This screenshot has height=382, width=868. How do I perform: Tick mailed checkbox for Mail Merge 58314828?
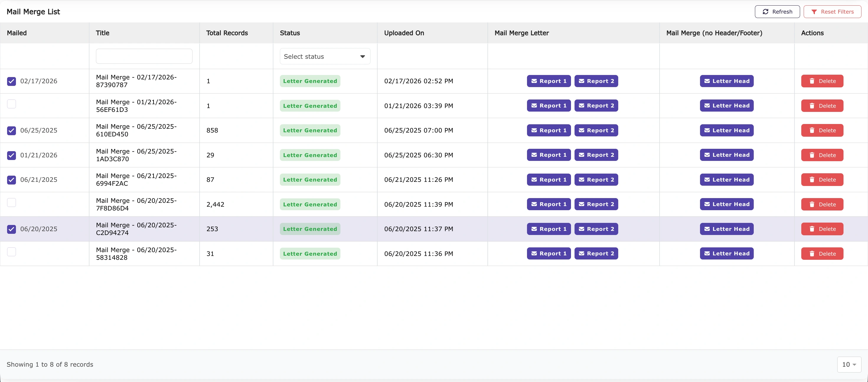pyautogui.click(x=12, y=252)
